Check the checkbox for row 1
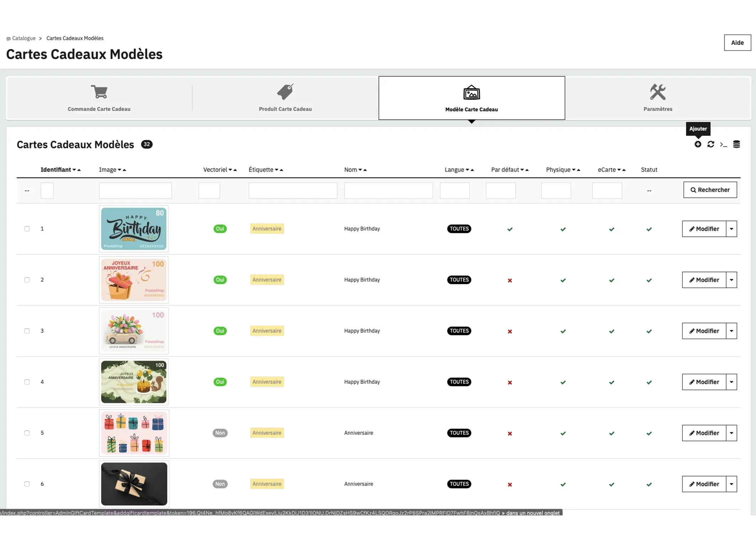This screenshot has height=546, width=756. coord(27,229)
